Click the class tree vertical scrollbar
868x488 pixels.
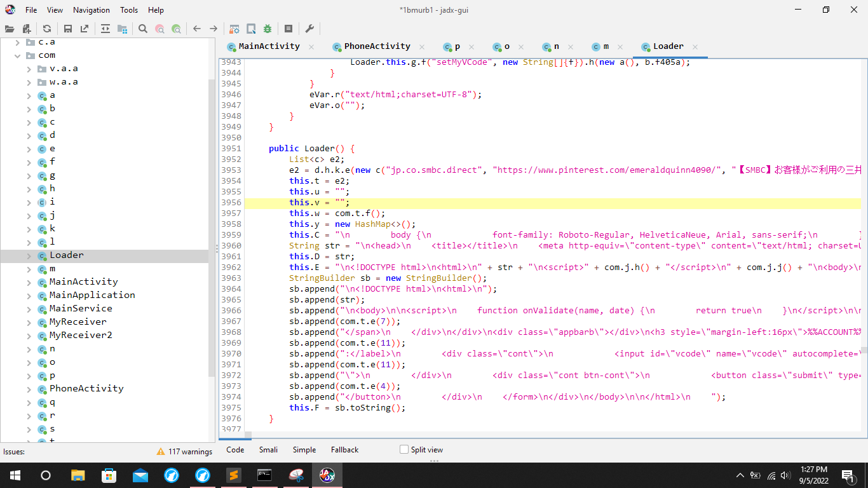coord(212,229)
